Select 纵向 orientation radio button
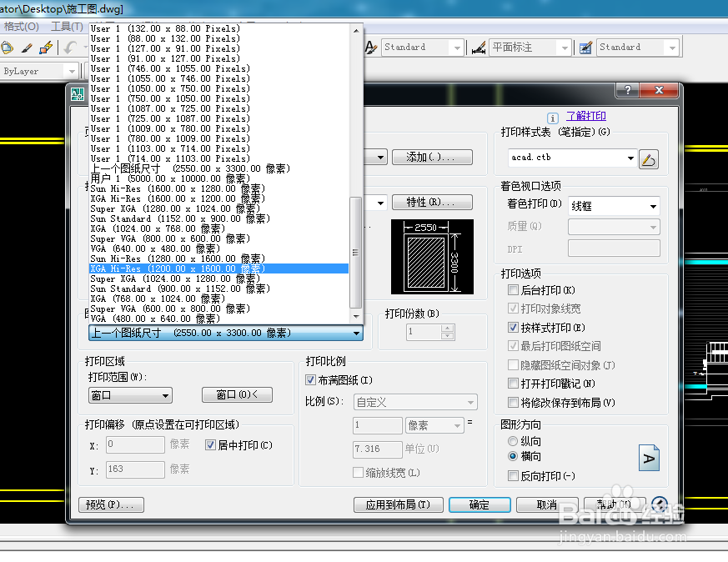 [x=513, y=441]
